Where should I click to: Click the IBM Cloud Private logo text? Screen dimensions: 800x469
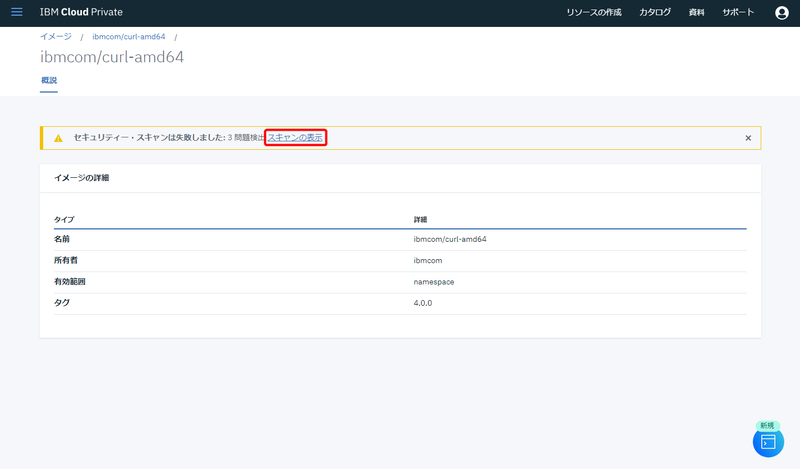[x=81, y=12]
